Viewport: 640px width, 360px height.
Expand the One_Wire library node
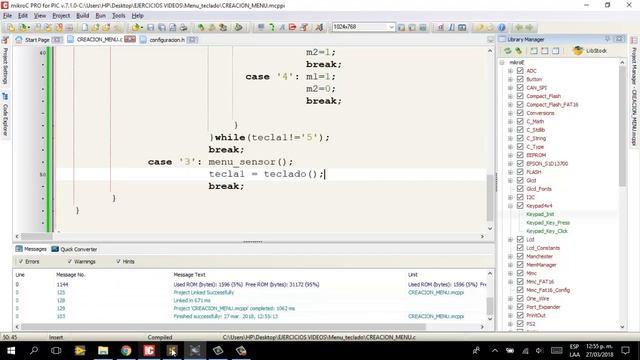click(510, 298)
